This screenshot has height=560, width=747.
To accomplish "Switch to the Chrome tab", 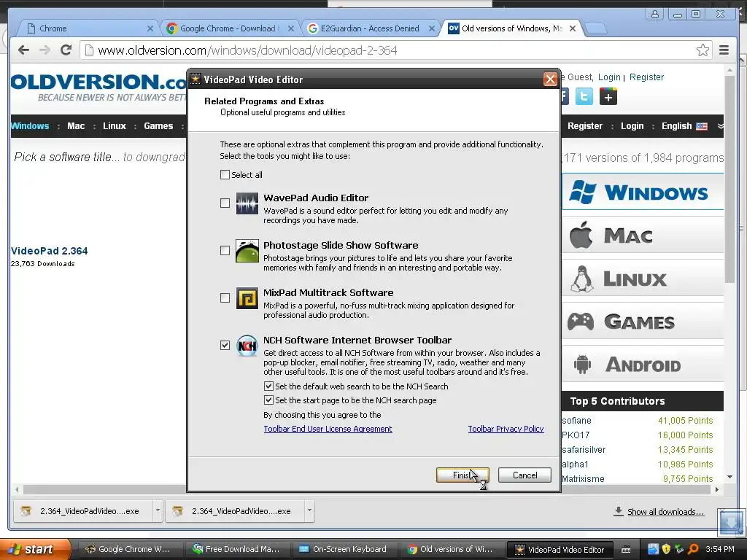I will click(x=88, y=28).
